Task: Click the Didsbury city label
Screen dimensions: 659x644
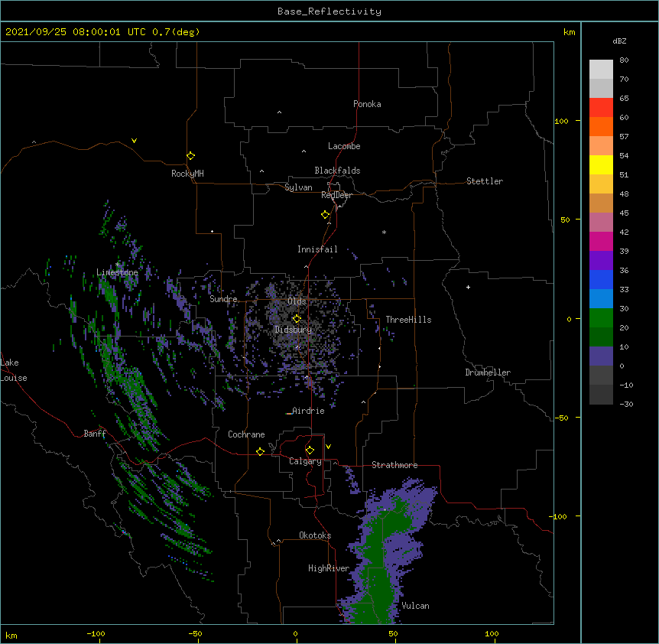Action: pyautogui.click(x=294, y=330)
